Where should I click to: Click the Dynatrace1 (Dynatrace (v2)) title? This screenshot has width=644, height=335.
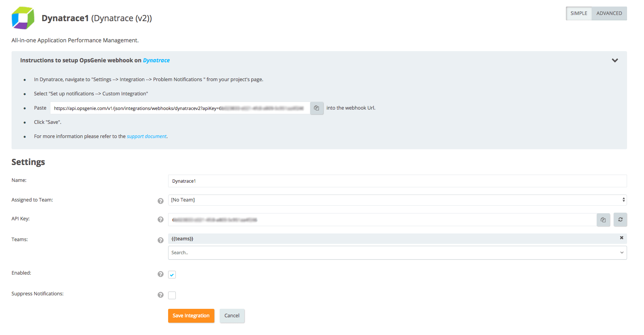(x=97, y=18)
